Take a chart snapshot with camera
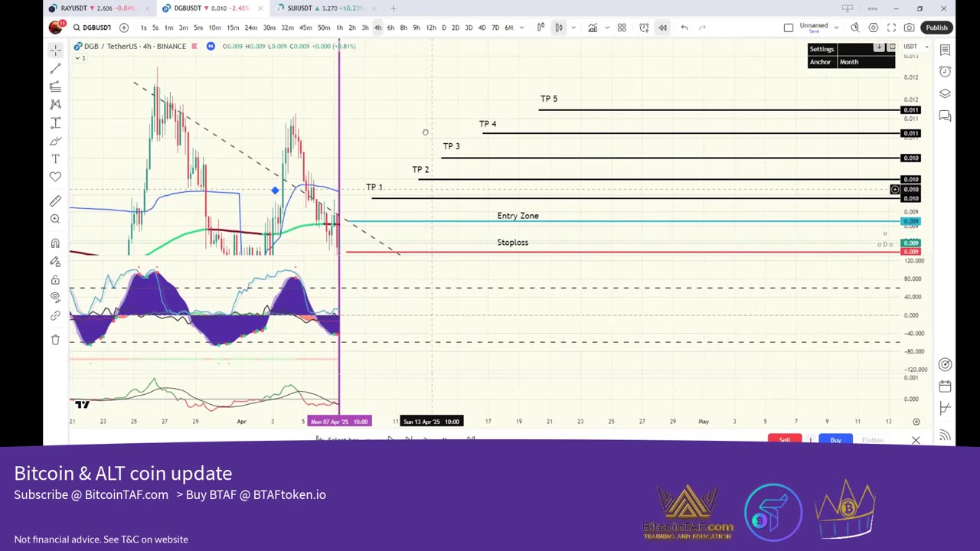This screenshot has height=551, width=980. (x=909, y=28)
